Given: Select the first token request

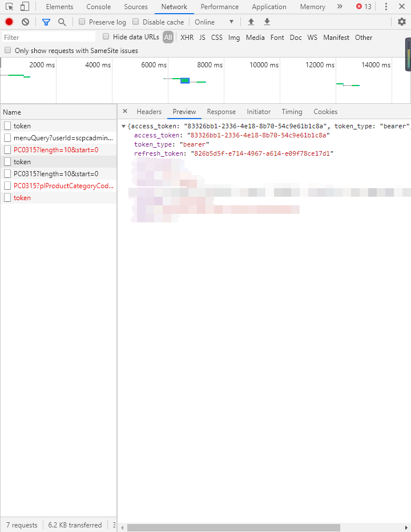Looking at the screenshot, I should pyautogui.click(x=58, y=126).
